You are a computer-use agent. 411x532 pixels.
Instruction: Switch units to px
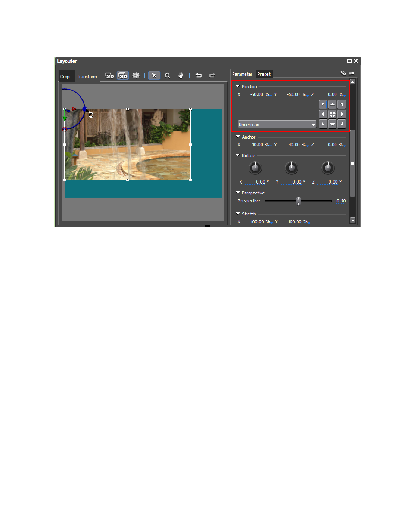click(x=352, y=73)
